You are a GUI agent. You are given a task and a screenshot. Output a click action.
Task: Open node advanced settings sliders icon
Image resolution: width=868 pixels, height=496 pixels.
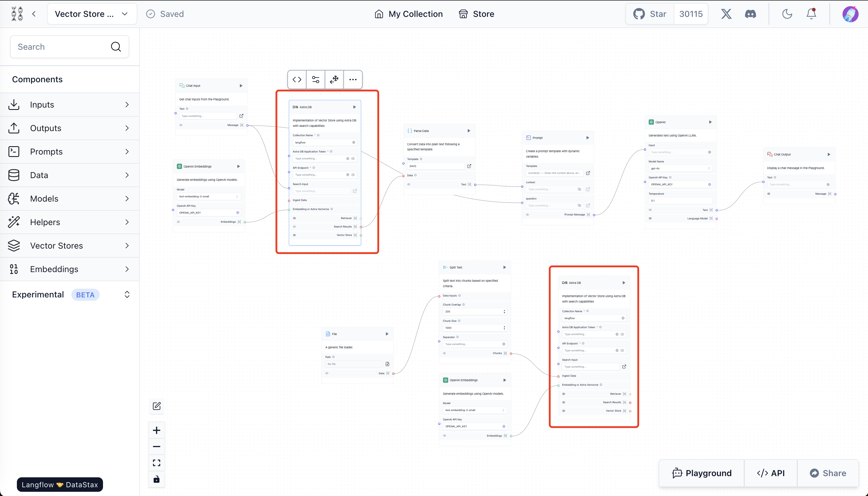(316, 79)
